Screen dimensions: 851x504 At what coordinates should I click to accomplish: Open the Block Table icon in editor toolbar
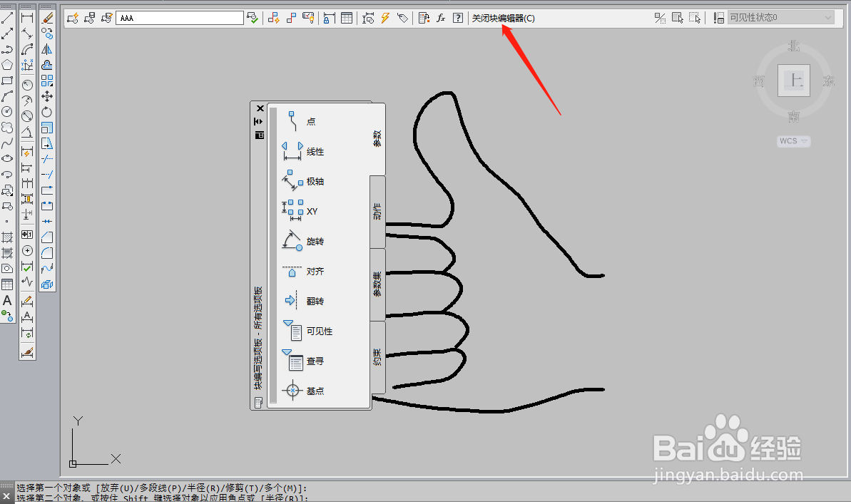347,18
